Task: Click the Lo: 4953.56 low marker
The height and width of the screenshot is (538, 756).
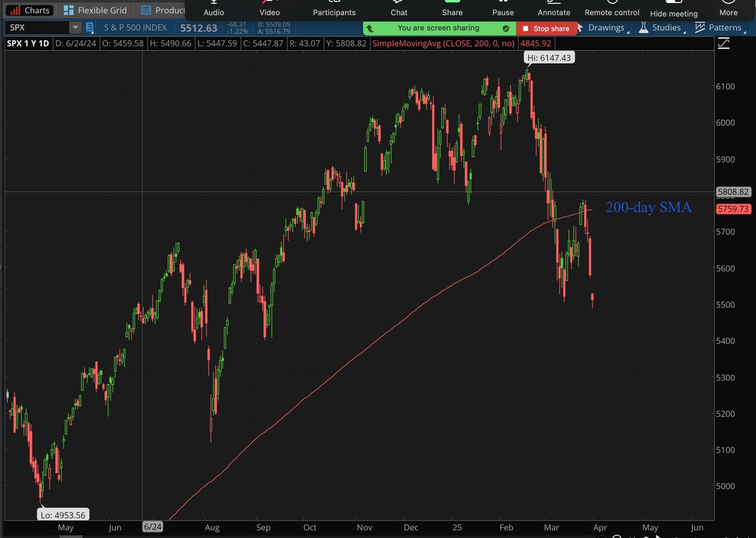Action: 63,515
